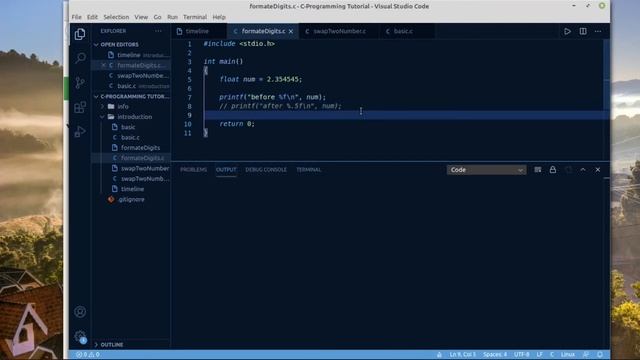Maximize the panel with up chevron
This screenshot has height=360, width=640.
(x=583, y=170)
